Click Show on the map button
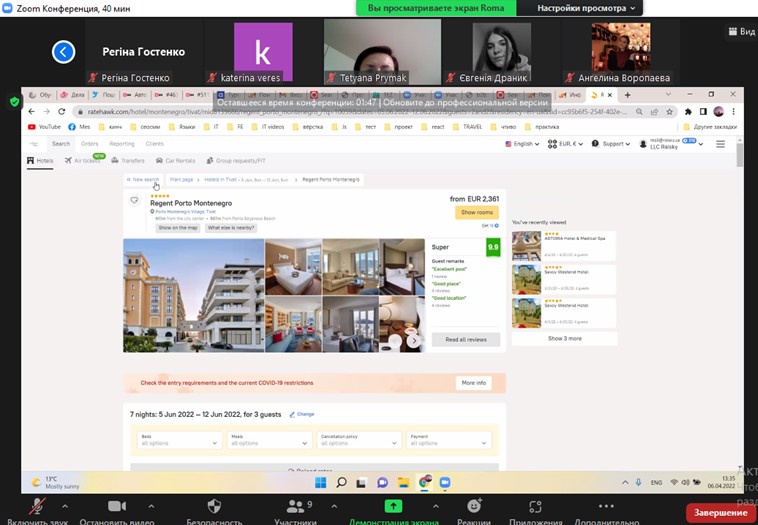This screenshot has width=758, height=525. tap(178, 228)
